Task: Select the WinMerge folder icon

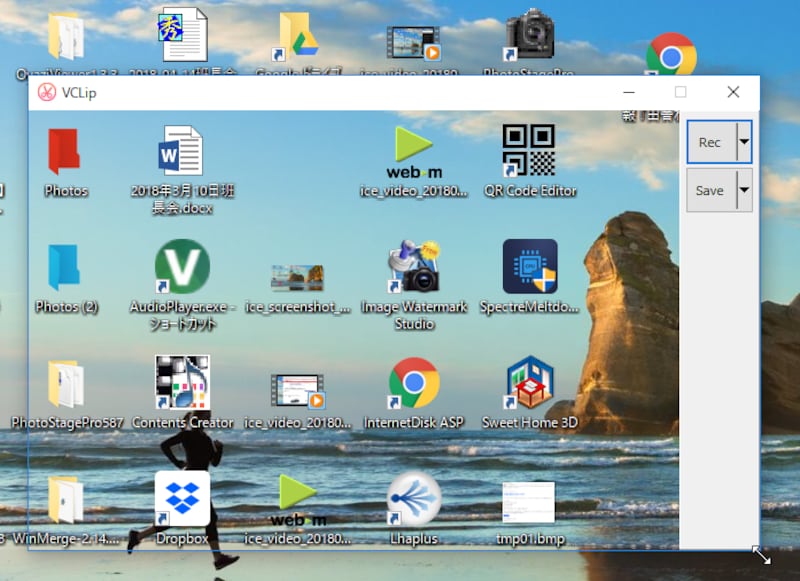Action: pyautogui.click(x=66, y=500)
